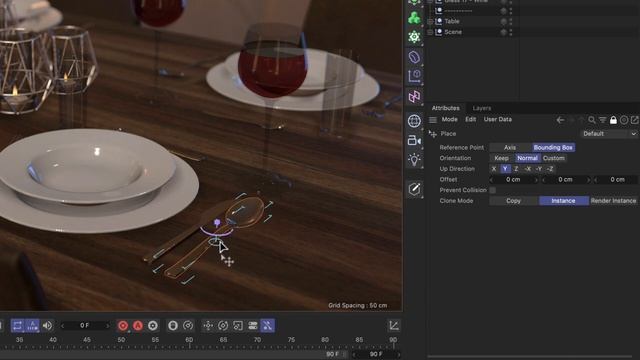Toggle sound playback speaker icon
This screenshot has width=640, height=360.
(x=47, y=326)
